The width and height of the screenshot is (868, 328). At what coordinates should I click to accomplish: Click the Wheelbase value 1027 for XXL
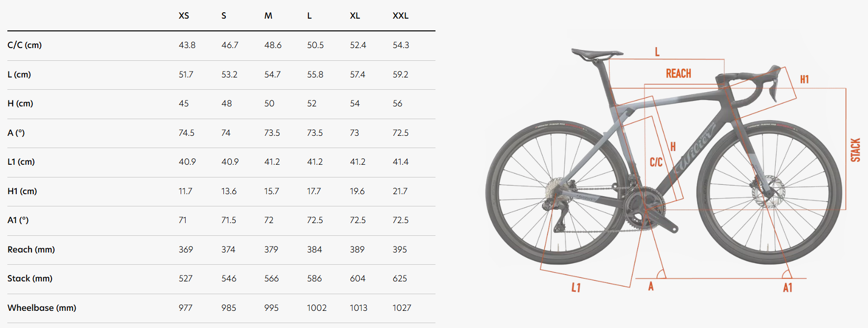coord(402,308)
